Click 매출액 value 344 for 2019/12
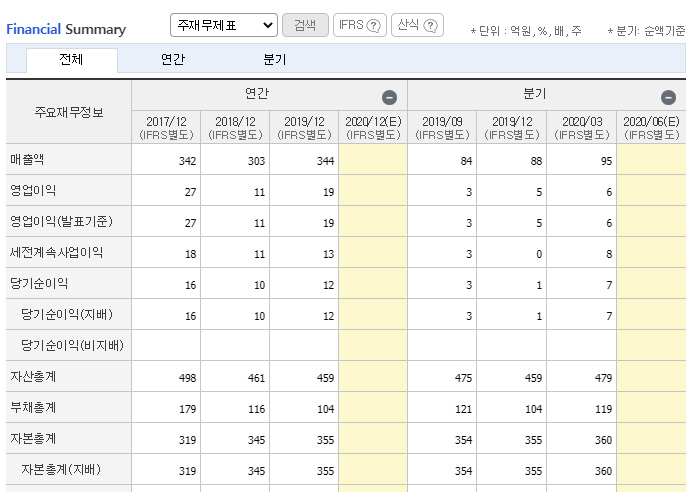696x492 pixels. pyautogui.click(x=325, y=161)
